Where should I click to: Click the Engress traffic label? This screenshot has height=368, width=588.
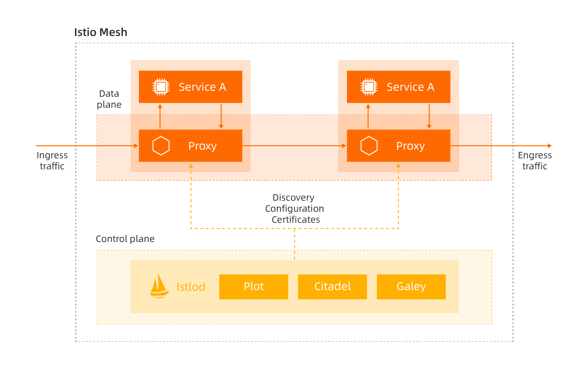[x=535, y=161]
